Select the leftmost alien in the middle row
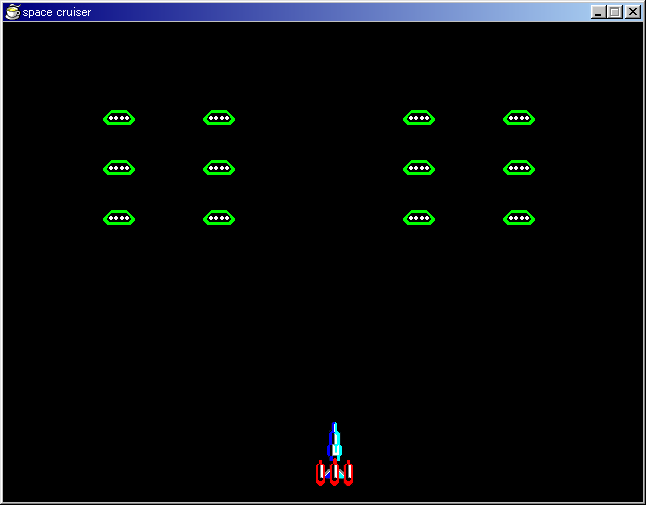This screenshot has width=646, height=505. pyautogui.click(x=119, y=168)
